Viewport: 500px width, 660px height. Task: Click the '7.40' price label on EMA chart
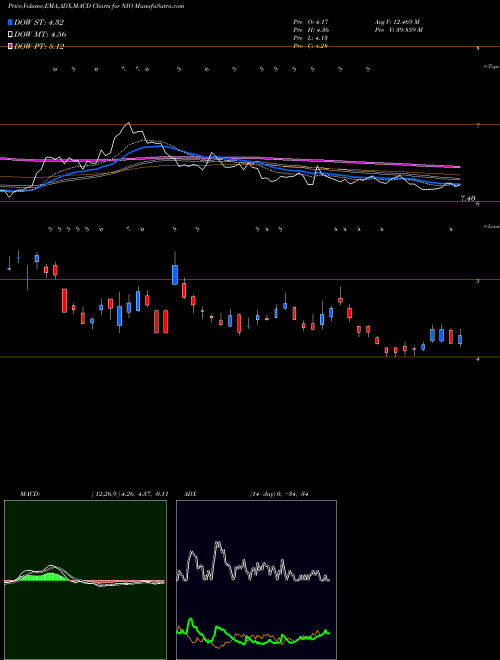point(468,198)
